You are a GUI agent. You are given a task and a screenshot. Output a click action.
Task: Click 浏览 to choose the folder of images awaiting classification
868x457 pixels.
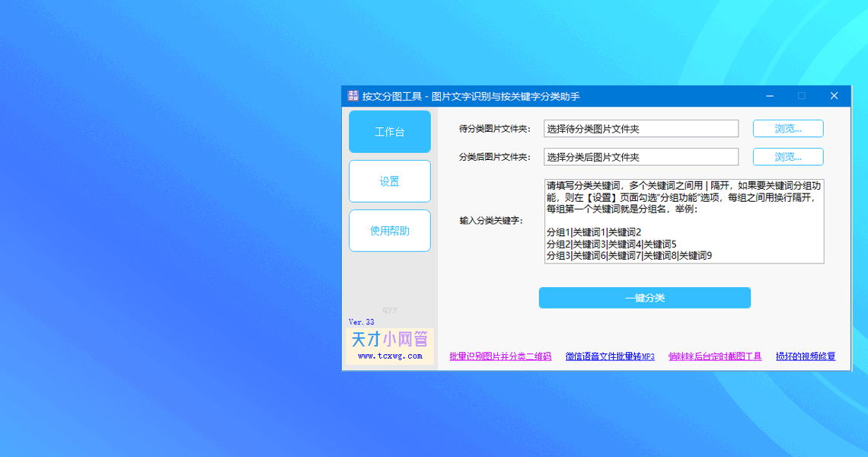click(787, 128)
